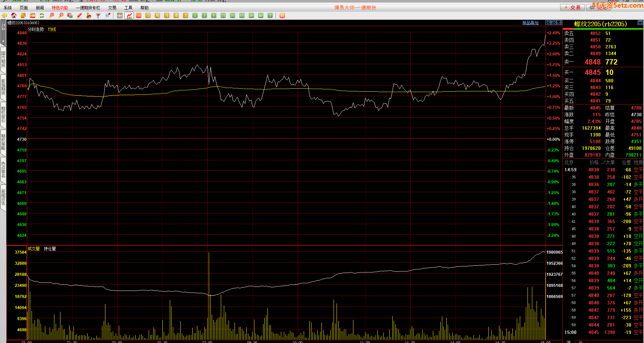This screenshot has width=644, height=343.
Task: Open the quote list table icon
Action: coord(120,15)
